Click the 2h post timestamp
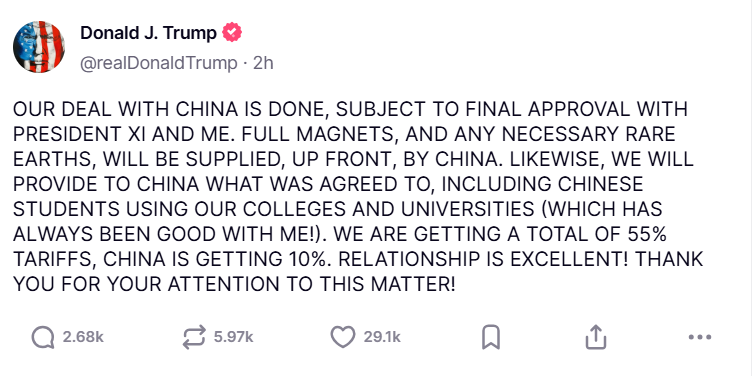The height and width of the screenshot is (376, 753). click(x=263, y=63)
